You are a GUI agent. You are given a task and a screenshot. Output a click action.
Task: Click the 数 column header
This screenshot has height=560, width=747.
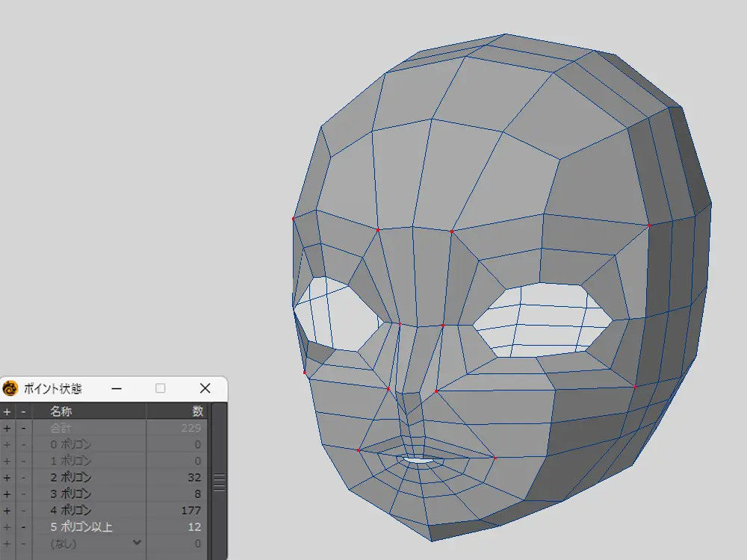[197, 411]
